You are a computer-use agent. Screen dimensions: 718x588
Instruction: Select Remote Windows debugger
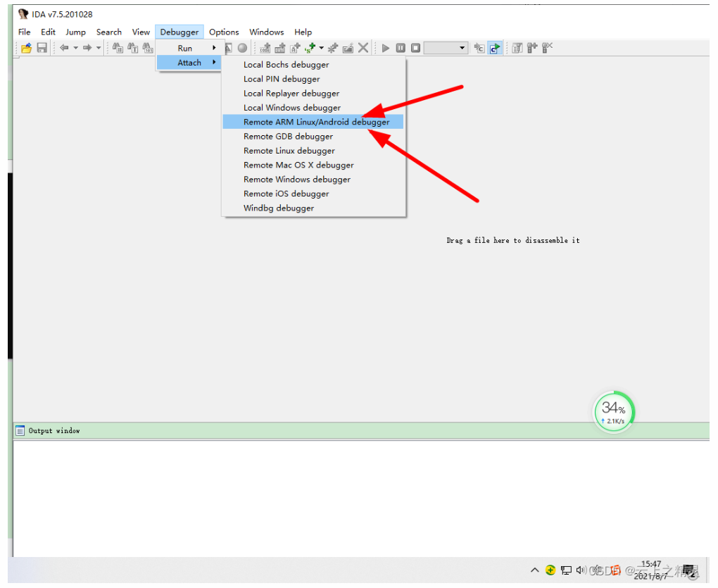(313, 180)
